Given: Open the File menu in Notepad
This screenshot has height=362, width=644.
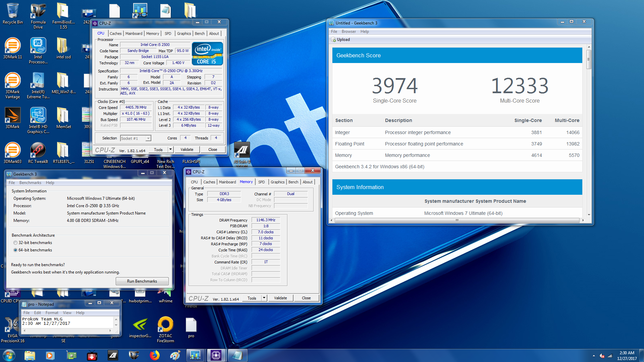Looking at the screenshot, I should click(26, 313).
